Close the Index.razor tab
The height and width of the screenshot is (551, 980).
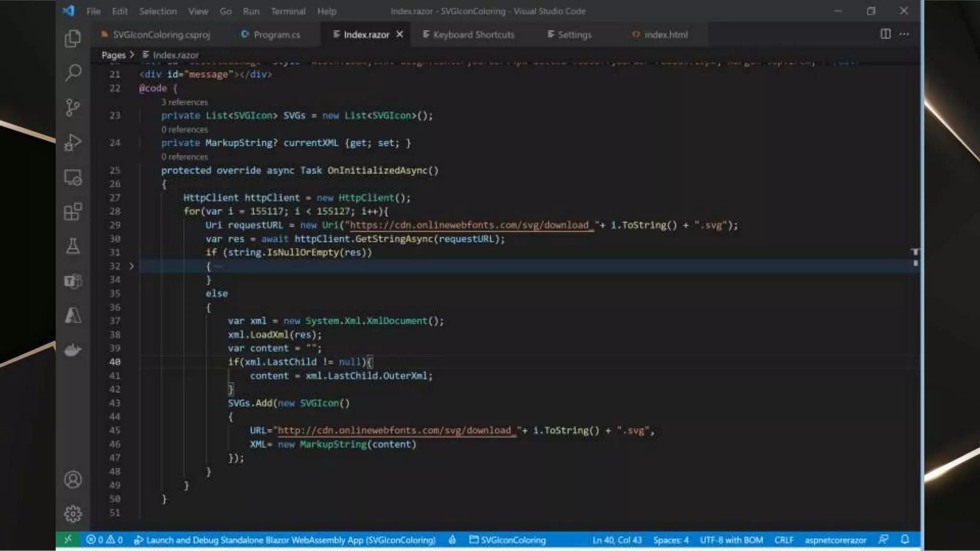[400, 34]
